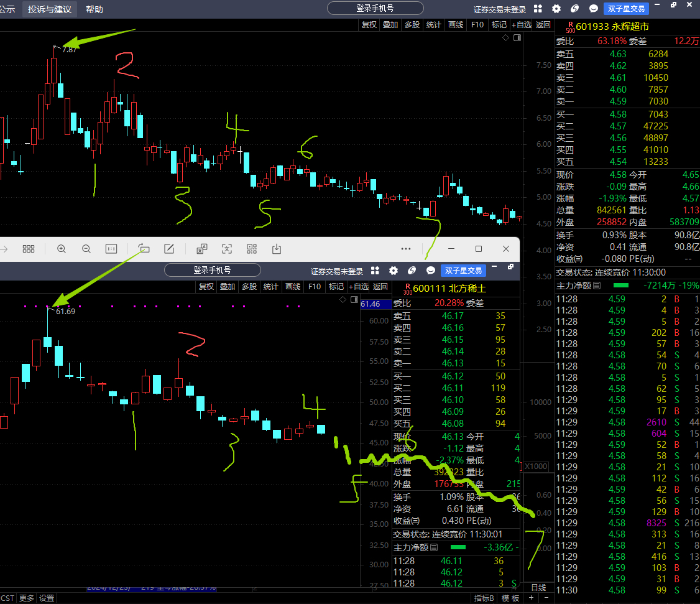Screen dimensions: 700x604
Task: Click swirl logo icon in lower window title bar
Action: click(412, 271)
